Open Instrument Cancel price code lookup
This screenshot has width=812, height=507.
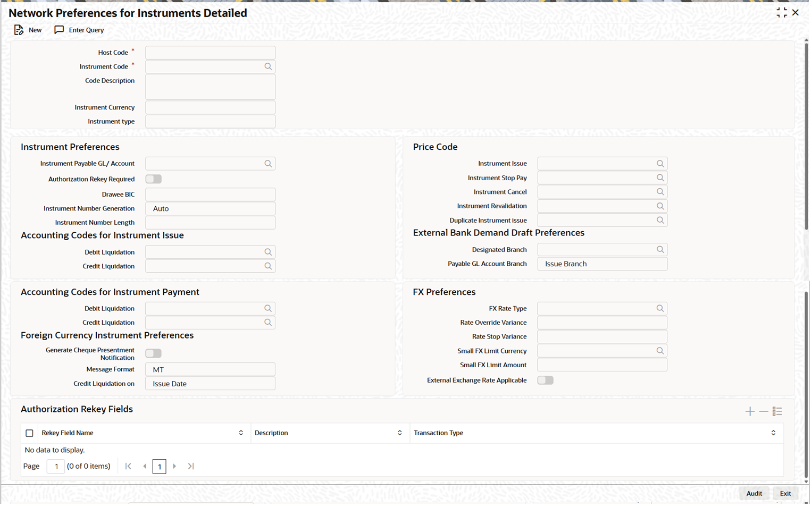point(660,192)
